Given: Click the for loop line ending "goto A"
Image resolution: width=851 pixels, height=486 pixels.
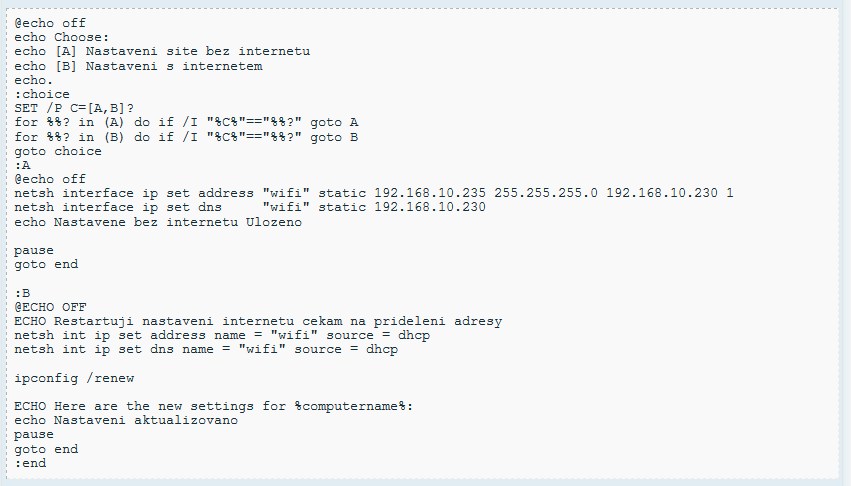Looking at the screenshot, I should 186,122.
